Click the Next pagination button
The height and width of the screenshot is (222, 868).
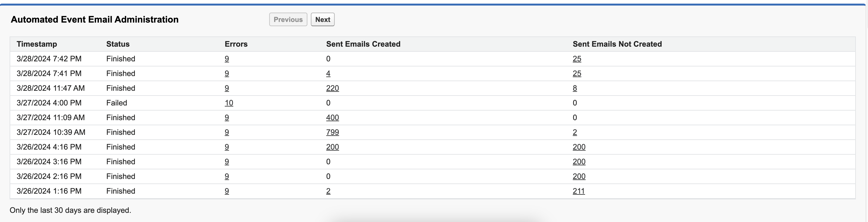322,20
